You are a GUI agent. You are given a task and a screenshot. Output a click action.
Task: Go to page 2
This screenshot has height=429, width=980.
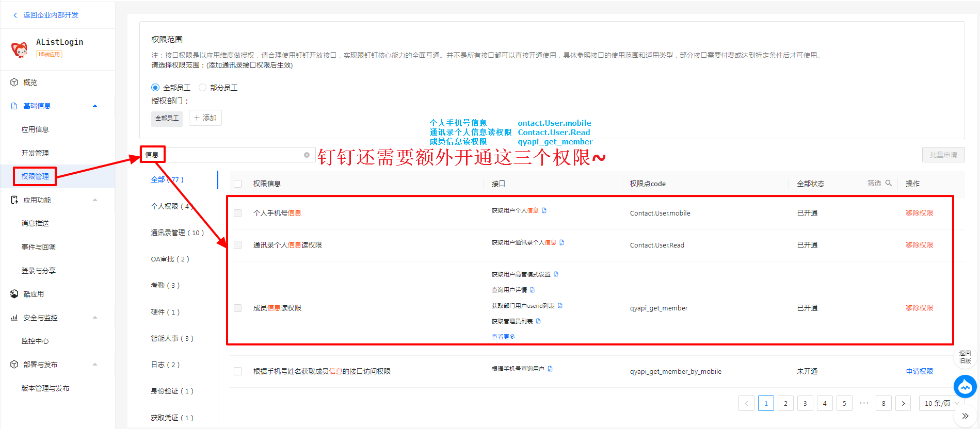tap(785, 403)
